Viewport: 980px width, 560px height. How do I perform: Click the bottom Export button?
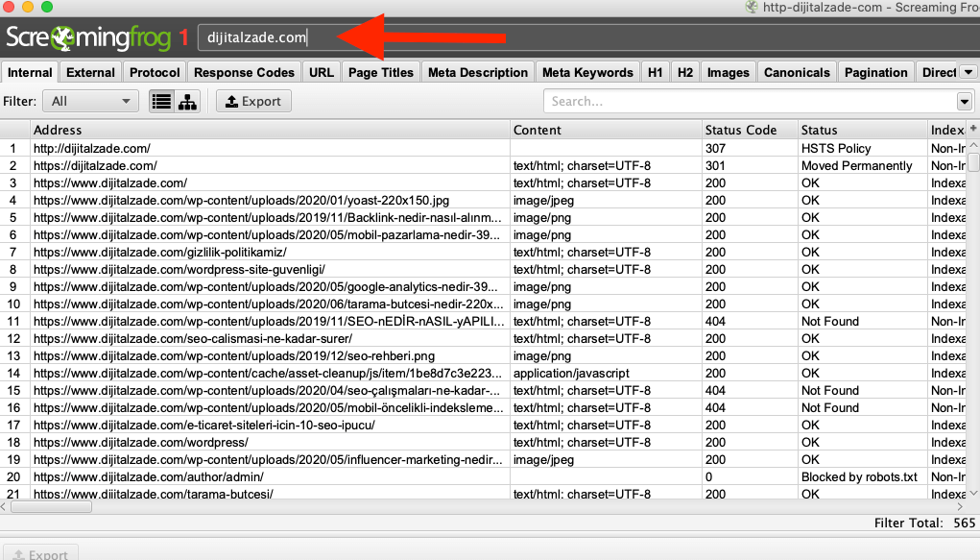40,553
